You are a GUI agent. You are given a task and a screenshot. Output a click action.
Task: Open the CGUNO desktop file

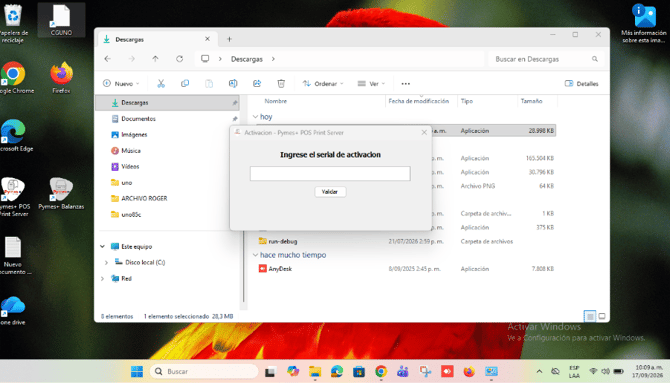click(x=61, y=20)
